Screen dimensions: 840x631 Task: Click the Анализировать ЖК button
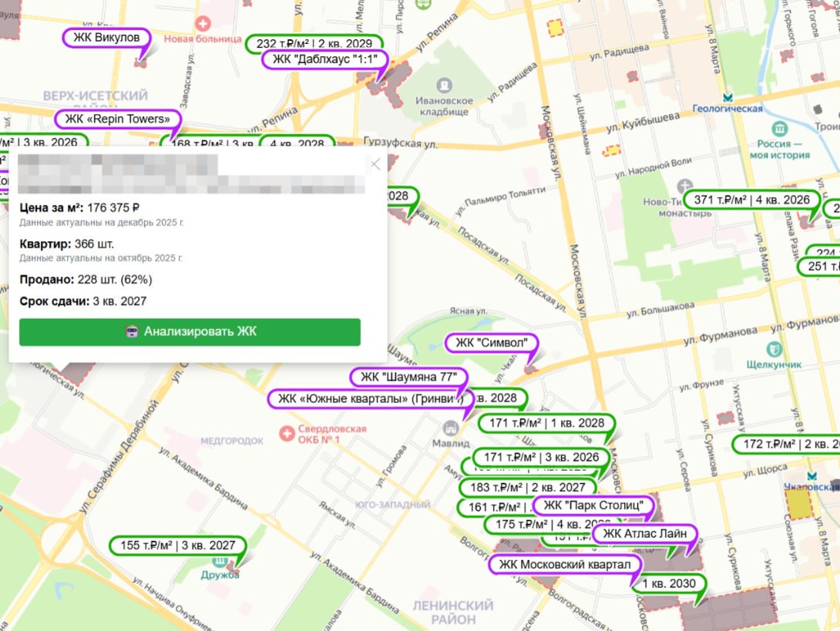[190, 332]
